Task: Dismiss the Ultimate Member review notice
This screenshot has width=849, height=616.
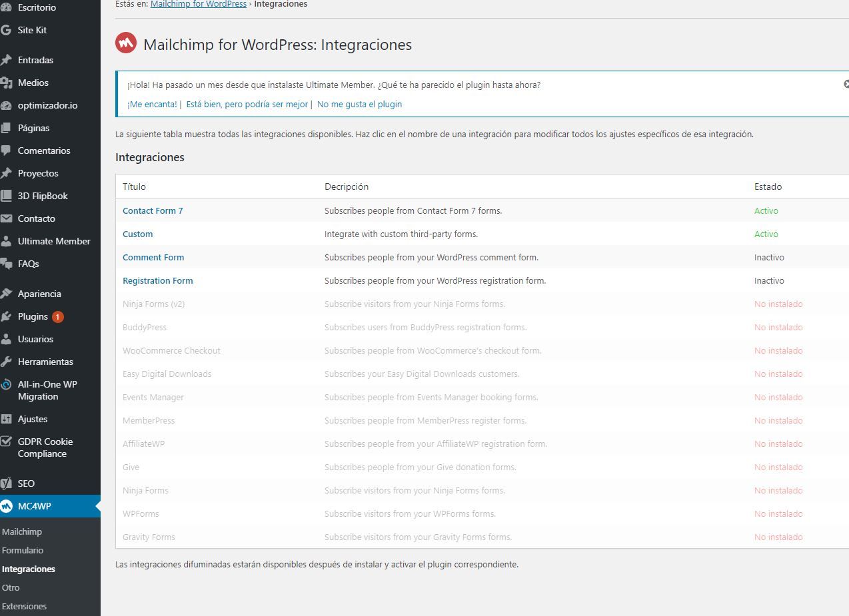Action: click(846, 85)
